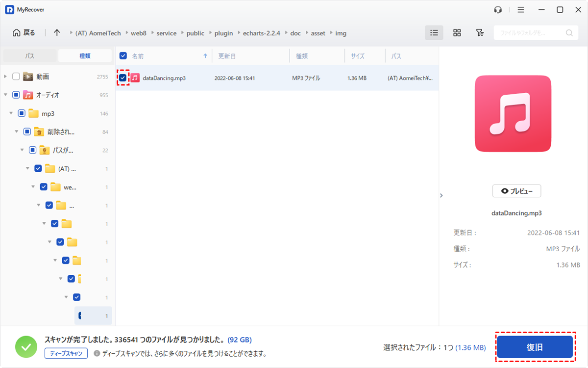Select the 種類 tab
The height and width of the screenshot is (368, 588).
pos(85,56)
